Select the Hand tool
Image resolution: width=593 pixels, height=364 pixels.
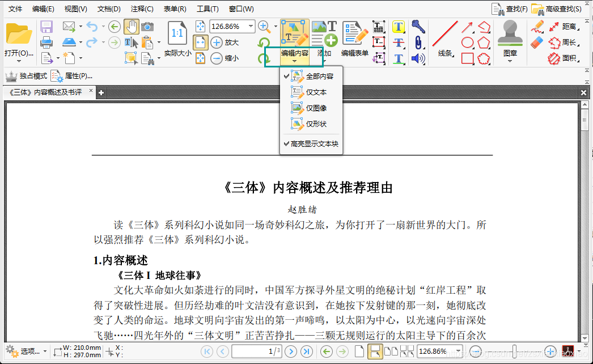(131, 27)
